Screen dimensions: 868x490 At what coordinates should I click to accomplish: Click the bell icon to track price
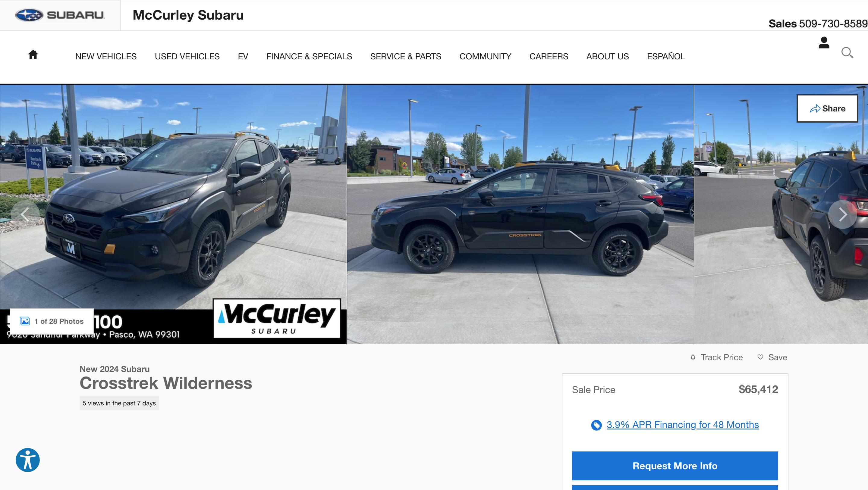693,357
